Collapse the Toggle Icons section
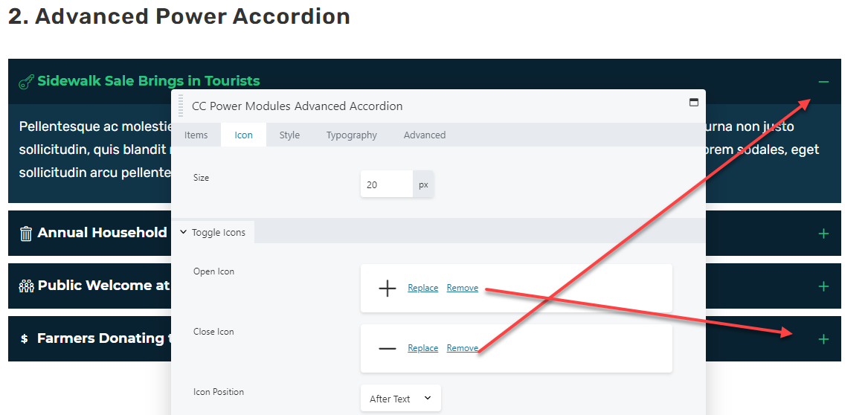Image resolution: width=868 pixels, height=415 pixels. (213, 232)
